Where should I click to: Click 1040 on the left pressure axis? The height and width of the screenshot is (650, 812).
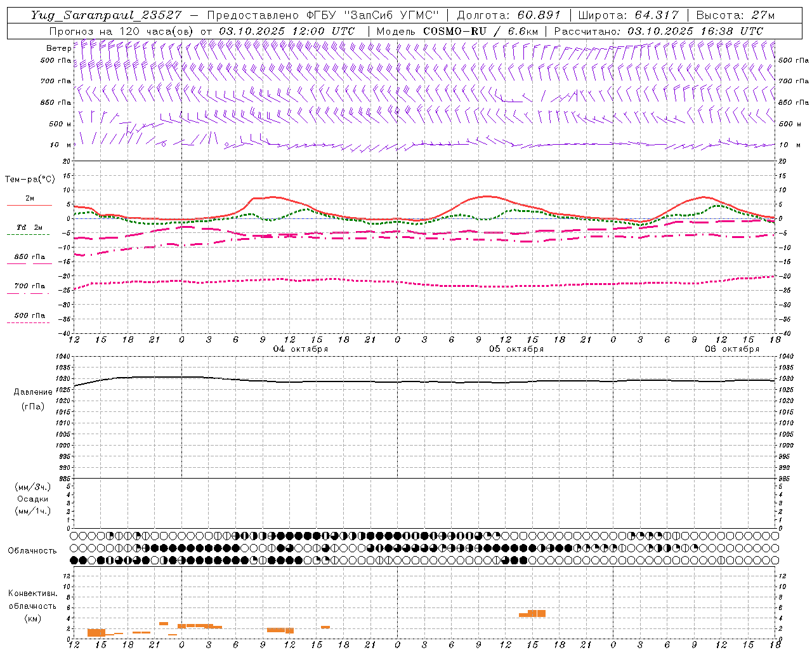pyautogui.click(x=64, y=357)
